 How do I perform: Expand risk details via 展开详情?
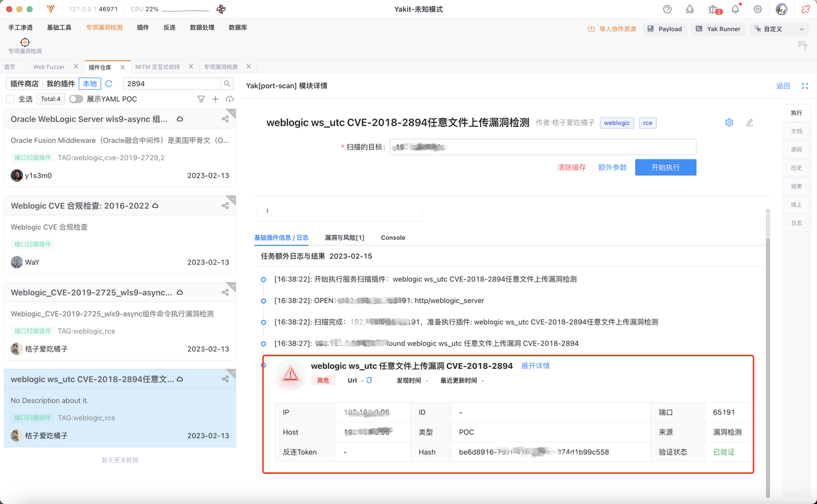(536, 366)
